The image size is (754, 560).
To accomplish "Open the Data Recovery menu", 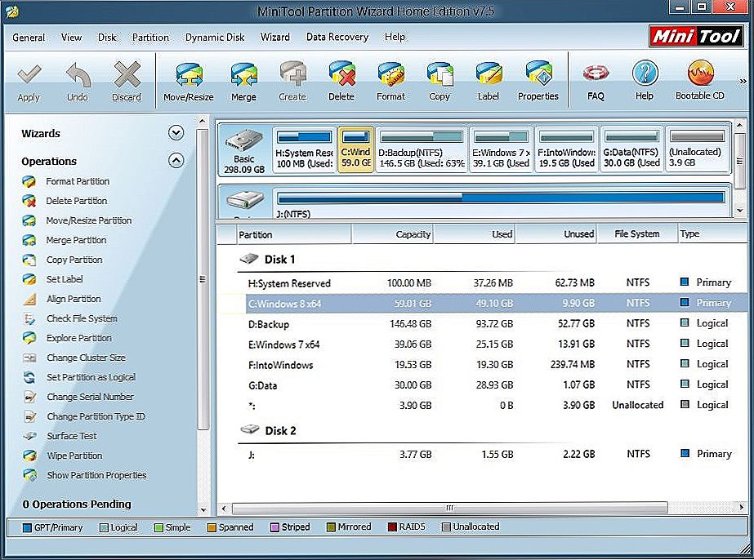I will coord(337,38).
